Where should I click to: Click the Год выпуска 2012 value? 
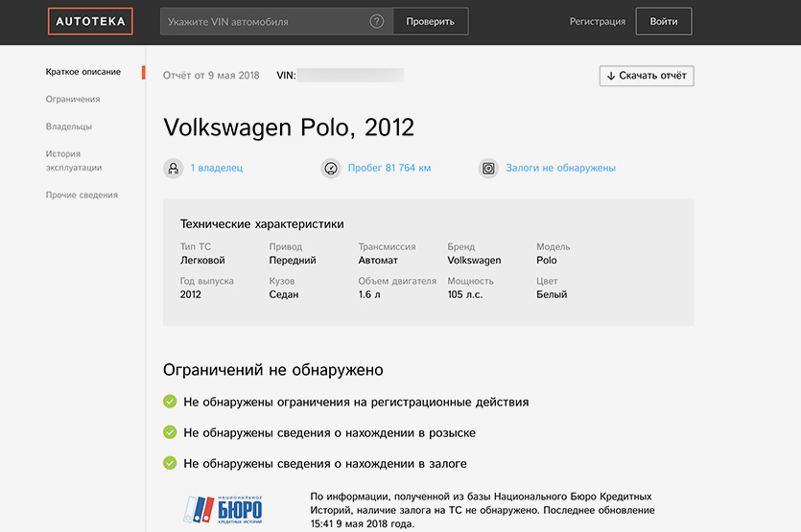[191, 294]
